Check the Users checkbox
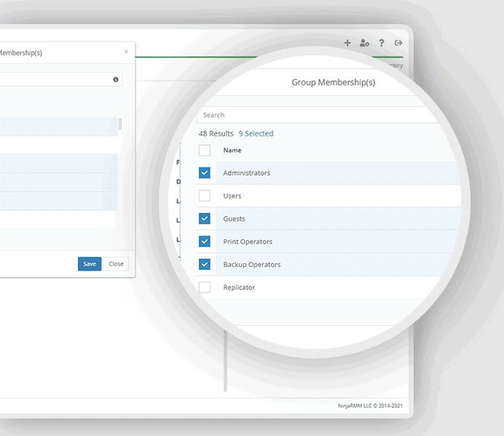This screenshot has height=436, width=504. coord(205,195)
